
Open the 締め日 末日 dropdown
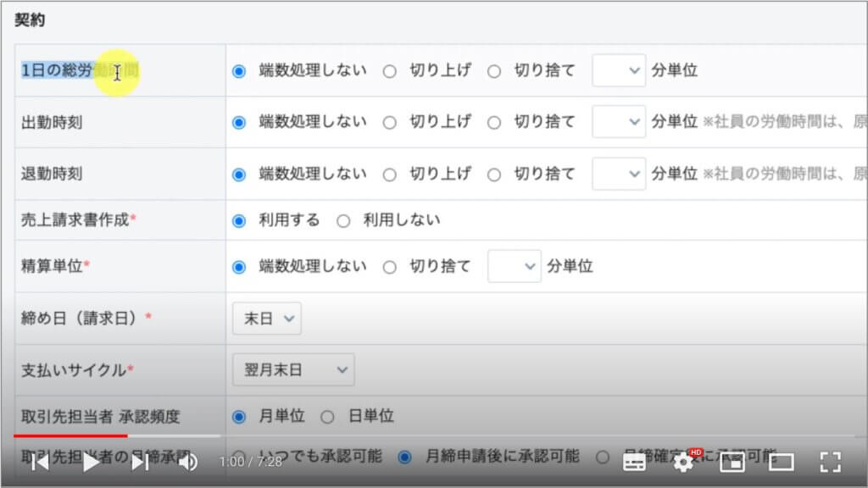coord(266,319)
